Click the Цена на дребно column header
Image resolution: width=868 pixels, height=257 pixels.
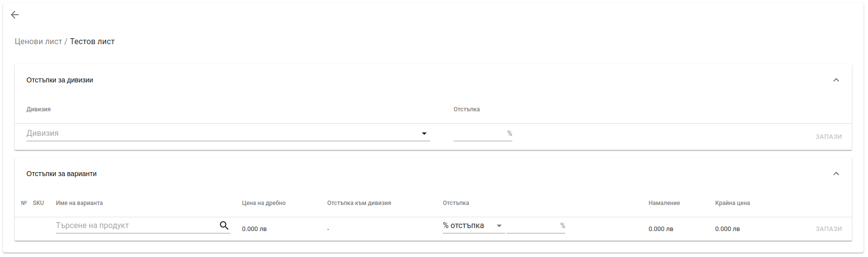coord(264,203)
